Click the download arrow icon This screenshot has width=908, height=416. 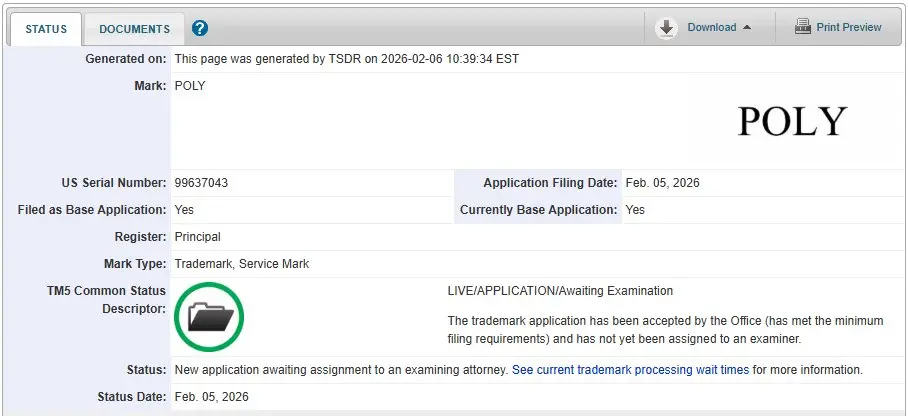point(667,28)
